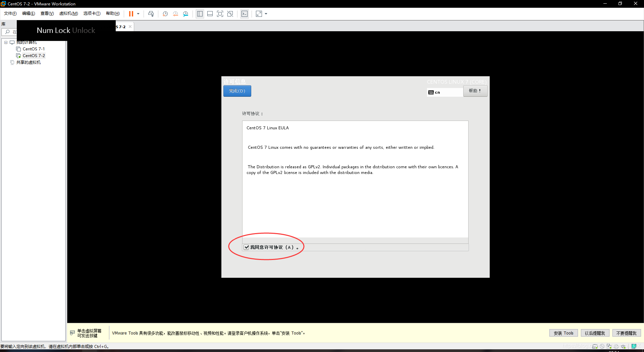Click the 许可协议： label
The width and height of the screenshot is (644, 352).
click(x=253, y=114)
